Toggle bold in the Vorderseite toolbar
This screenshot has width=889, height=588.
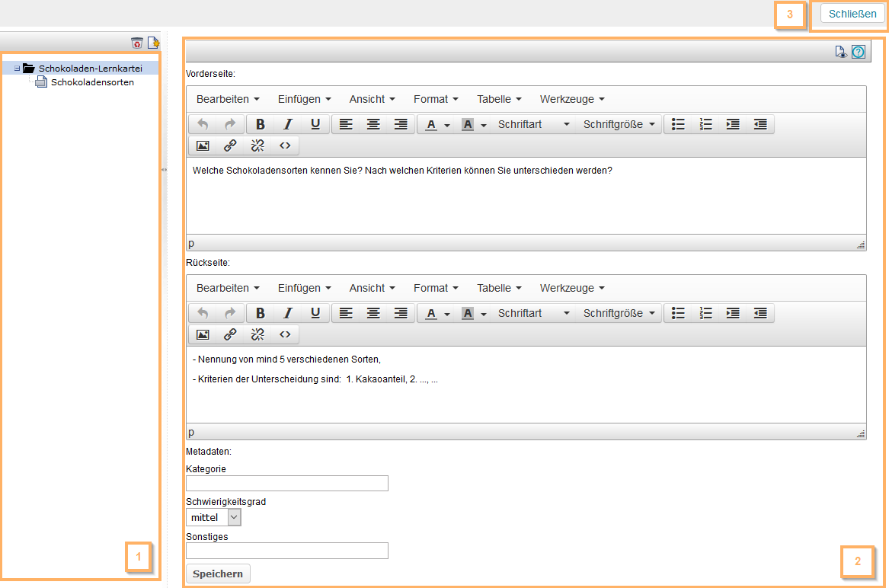[261, 124]
